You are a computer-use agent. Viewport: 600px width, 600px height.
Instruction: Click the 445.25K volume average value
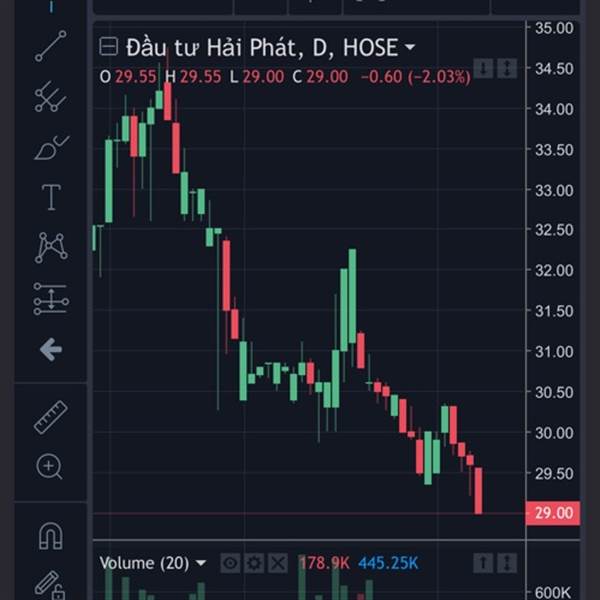pyautogui.click(x=388, y=563)
